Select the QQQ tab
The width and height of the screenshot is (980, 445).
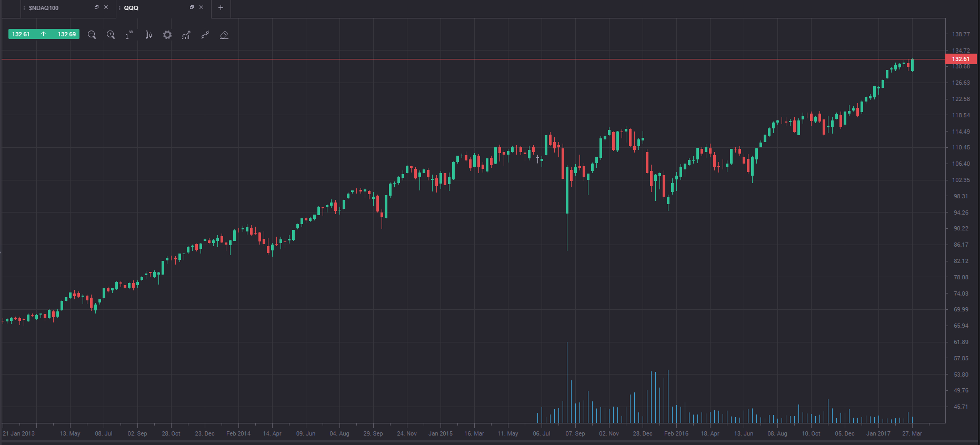tap(131, 8)
